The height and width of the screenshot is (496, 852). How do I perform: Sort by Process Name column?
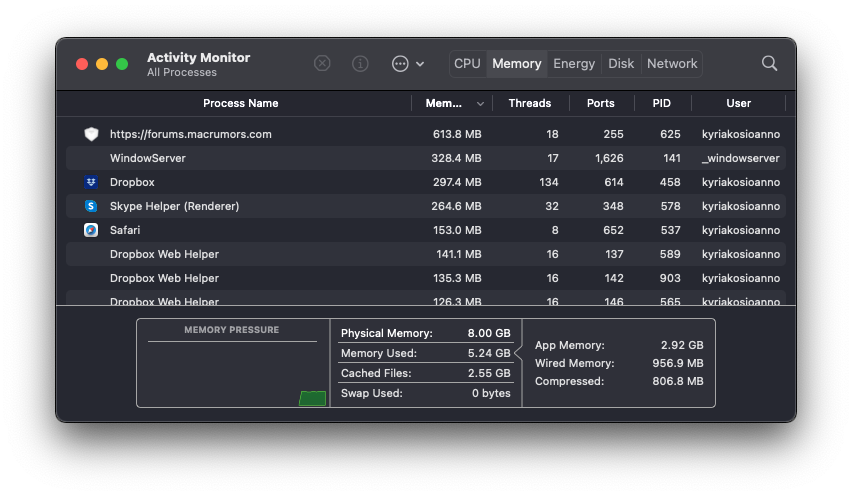[x=240, y=103]
